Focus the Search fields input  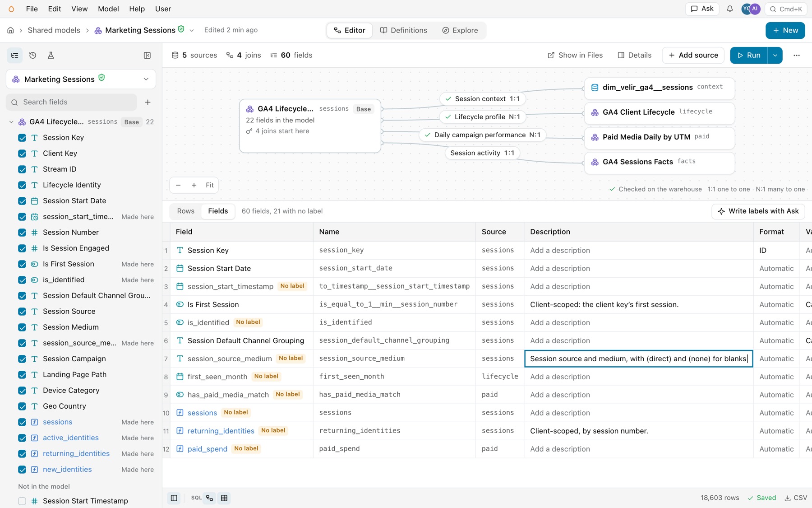pyautogui.click(x=72, y=102)
